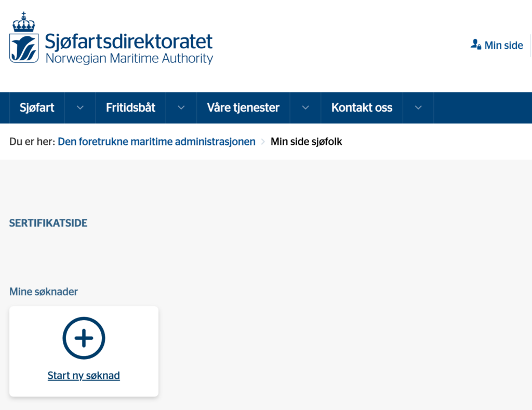Click the Norwegian Maritime Authority subtitle
The height and width of the screenshot is (410, 532).
tap(129, 58)
